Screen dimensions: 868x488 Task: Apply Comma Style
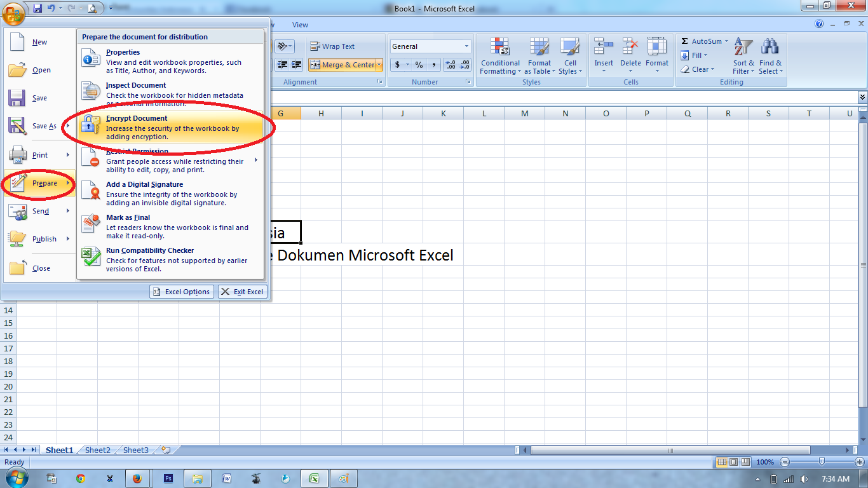pos(434,65)
